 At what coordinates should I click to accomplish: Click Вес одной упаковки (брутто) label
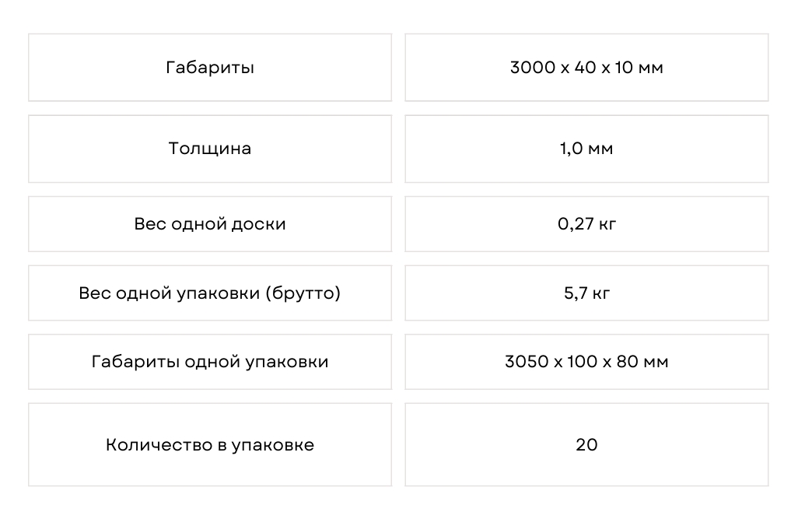(210, 293)
